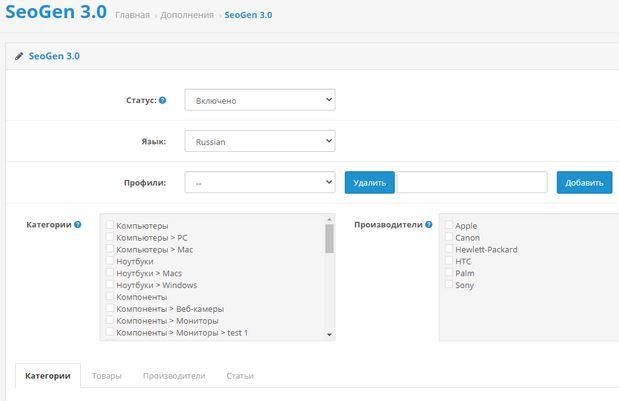619x401 pixels.
Task: Enable the Ноутбуки > Windows category checkbox
Action: click(110, 285)
